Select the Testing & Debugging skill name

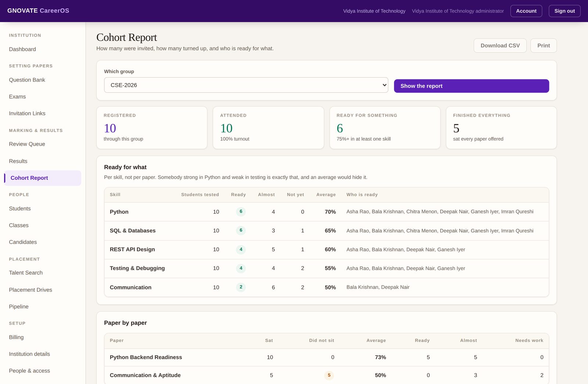coord(137,268)
